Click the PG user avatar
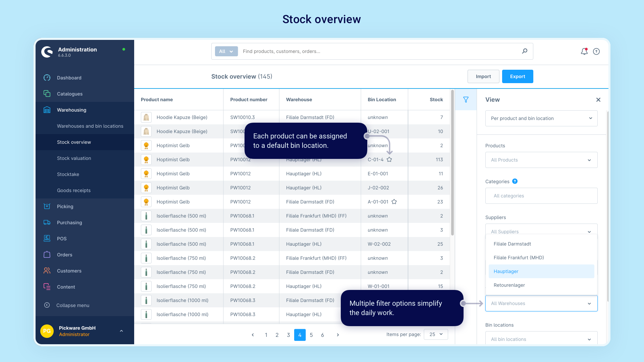 [47, 331]
